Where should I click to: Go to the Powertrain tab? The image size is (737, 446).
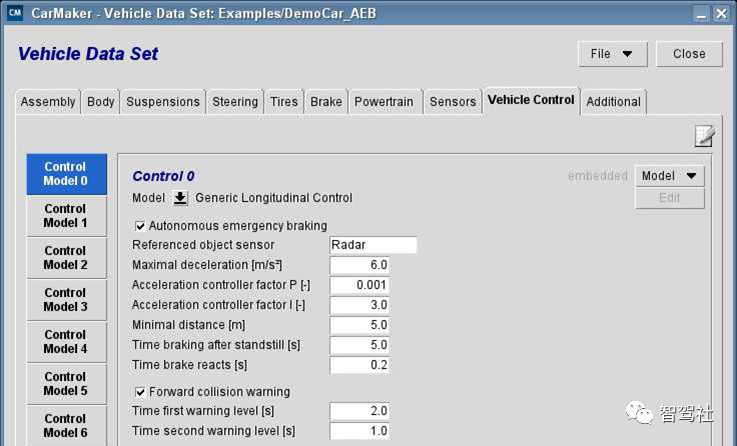tap(384, 102)
